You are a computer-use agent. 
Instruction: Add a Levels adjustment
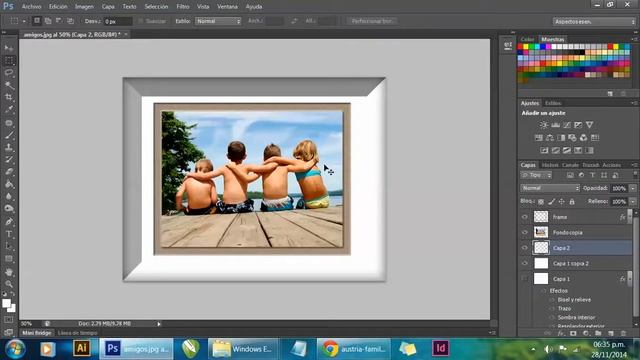click(555, 125)
